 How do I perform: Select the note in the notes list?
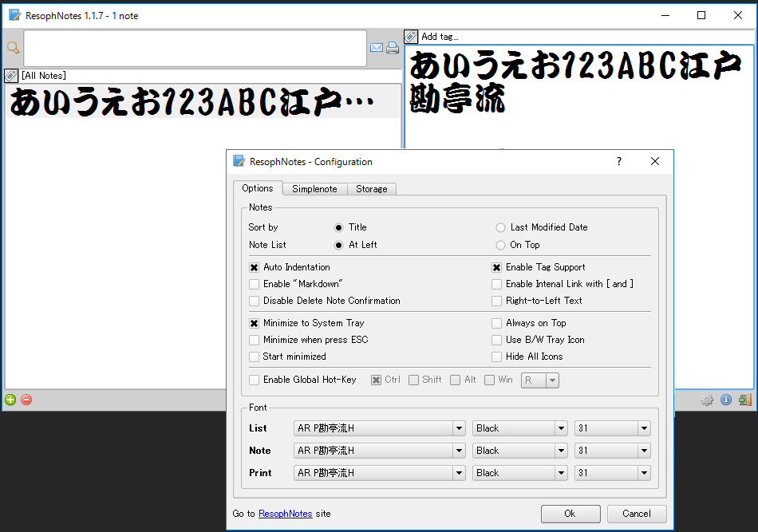203,101
